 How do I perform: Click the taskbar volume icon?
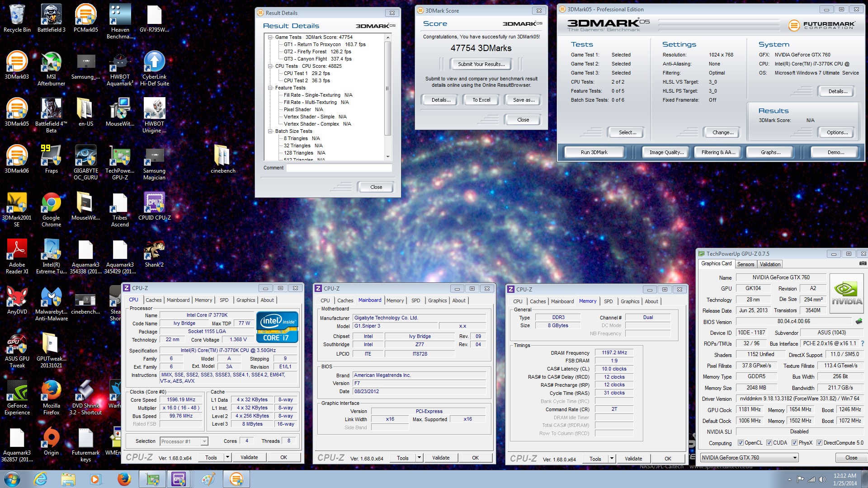click(x=822, y=479)
